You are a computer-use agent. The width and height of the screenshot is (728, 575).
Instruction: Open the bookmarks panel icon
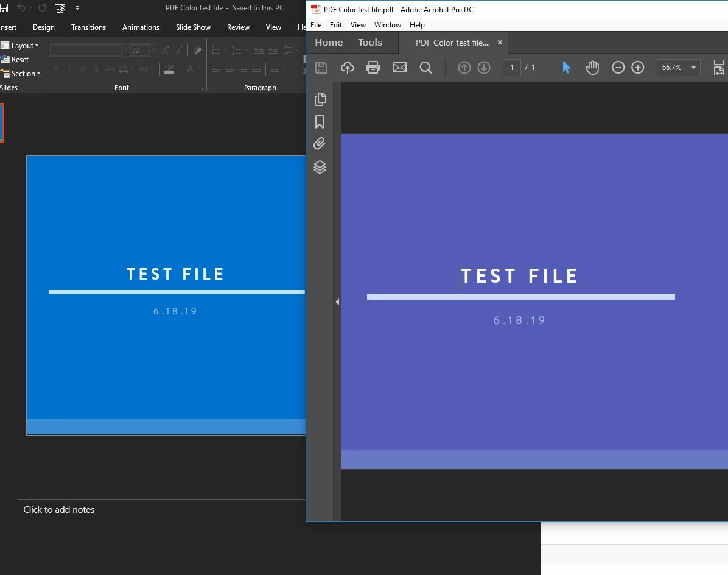[x=320, y=122]
